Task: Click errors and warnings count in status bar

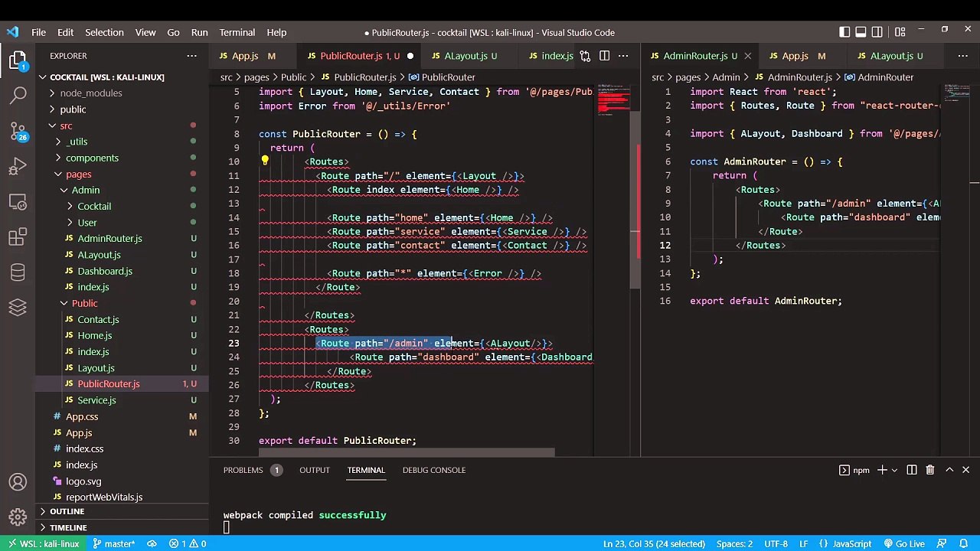Action: pos(188,543)
